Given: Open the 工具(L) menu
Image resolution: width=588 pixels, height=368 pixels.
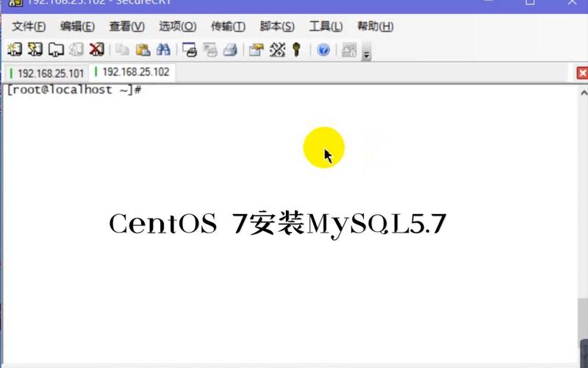Looking at the screenshot, I should coord(326,26).
